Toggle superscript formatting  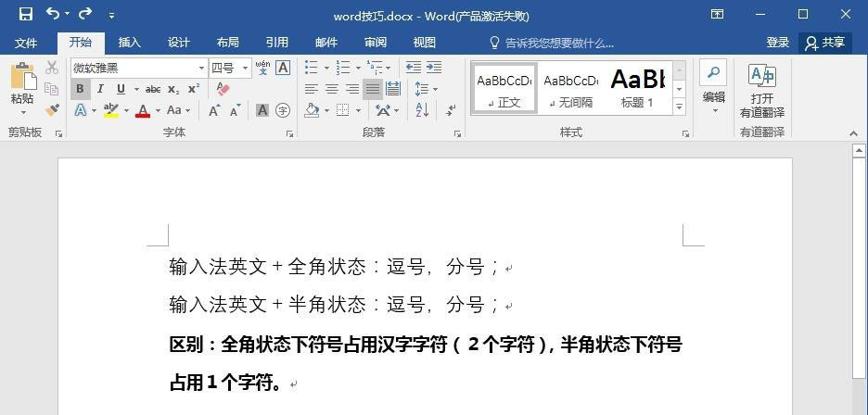coord(193,89)
